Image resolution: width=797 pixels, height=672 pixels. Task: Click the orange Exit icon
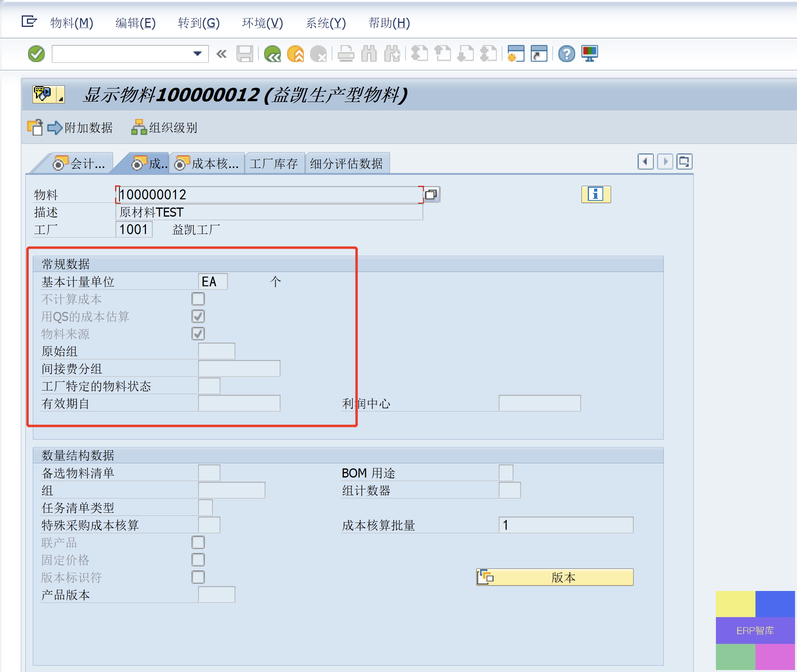[295, 54]
